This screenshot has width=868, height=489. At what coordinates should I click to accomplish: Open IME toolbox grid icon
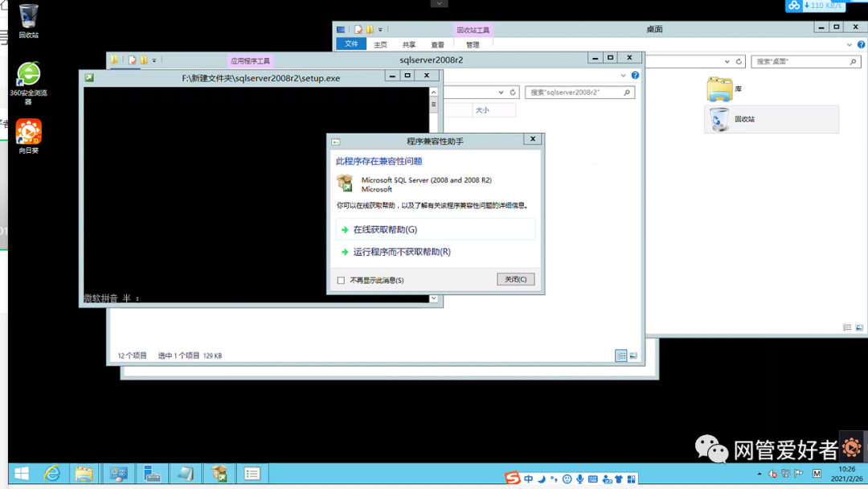coord(631,479)
